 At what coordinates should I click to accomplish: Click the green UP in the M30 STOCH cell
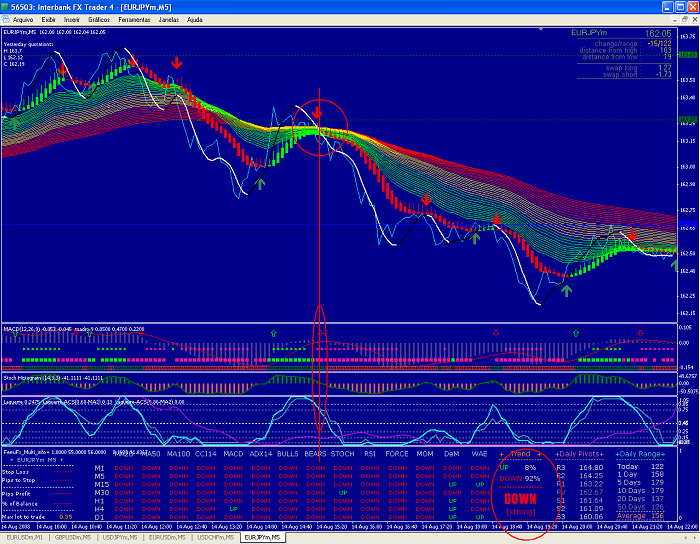coord(343,493)
